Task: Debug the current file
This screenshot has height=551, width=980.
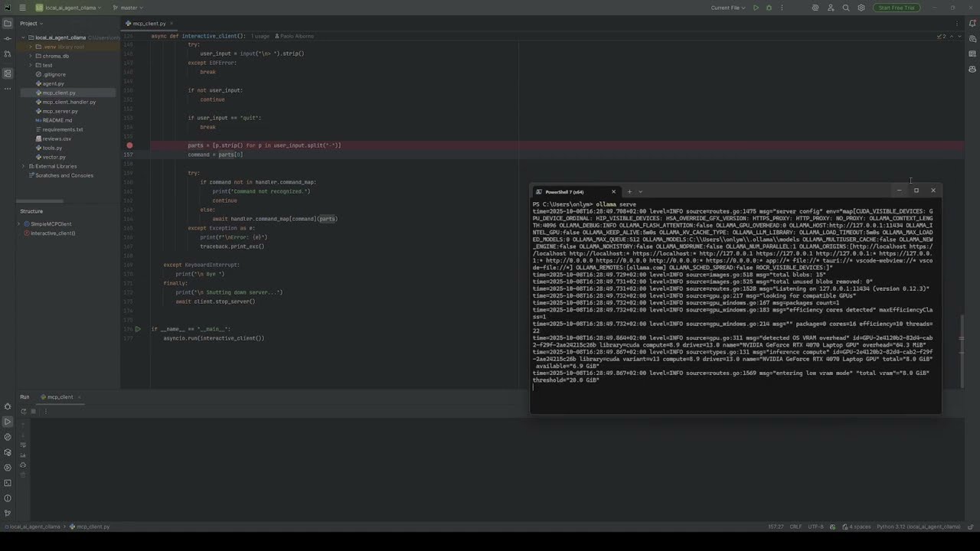Action: point(769,8)
